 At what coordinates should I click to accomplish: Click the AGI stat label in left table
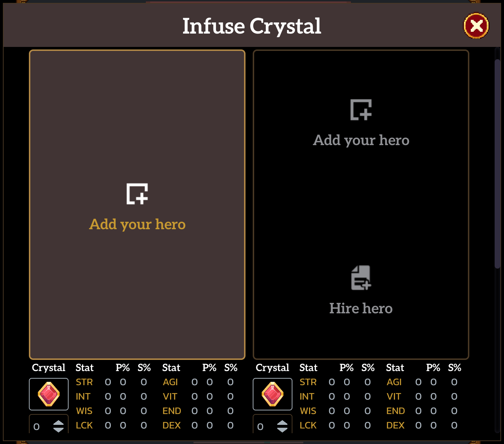coord(170,382)
